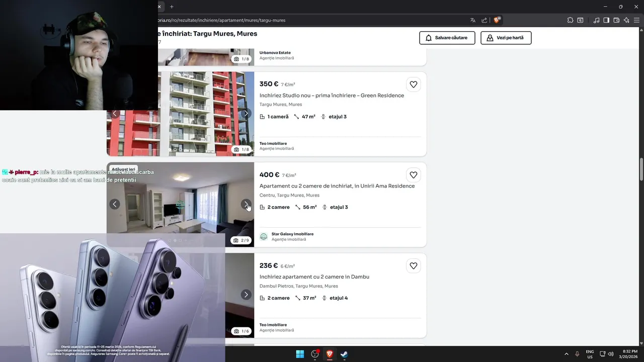This screenshot has height=362, width=644.
Task: Show previous photo of 400 € apartment
Action: 115,204
